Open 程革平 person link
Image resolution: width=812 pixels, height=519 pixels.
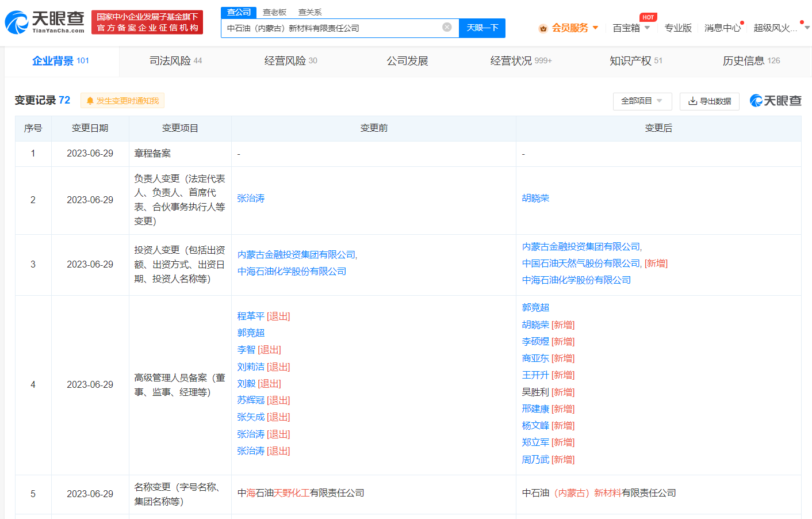tap(251, 316)
